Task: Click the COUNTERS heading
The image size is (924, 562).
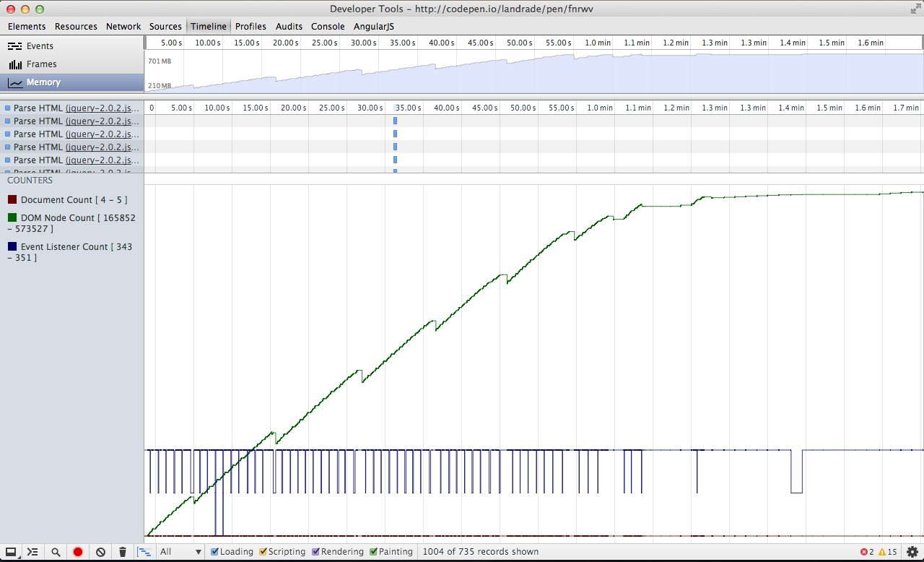Action: click(30, 181)
